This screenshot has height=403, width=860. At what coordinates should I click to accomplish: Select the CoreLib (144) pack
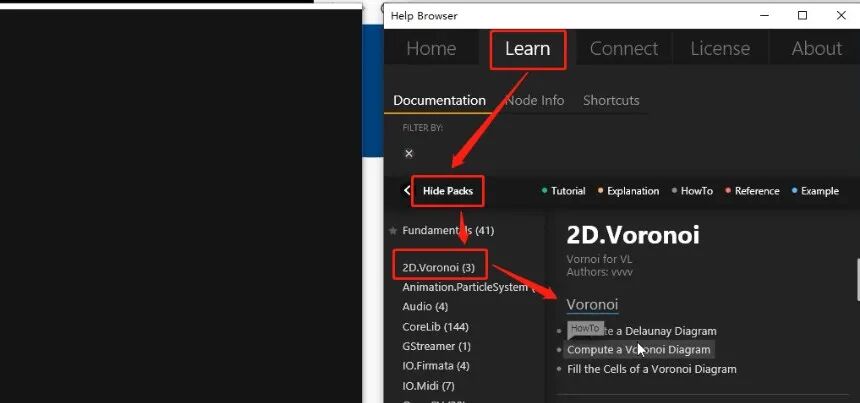tap(435, 327)
